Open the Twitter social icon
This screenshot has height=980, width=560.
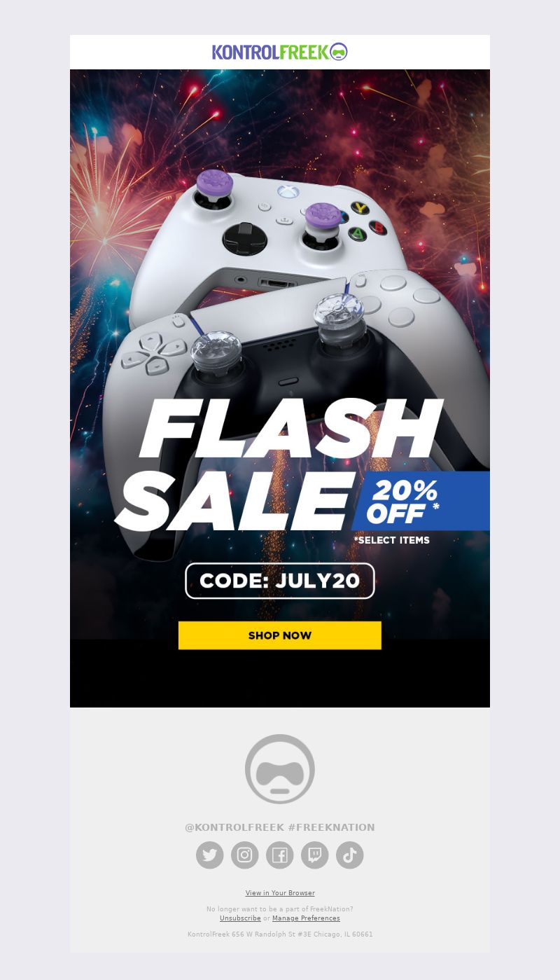point(210,855)
